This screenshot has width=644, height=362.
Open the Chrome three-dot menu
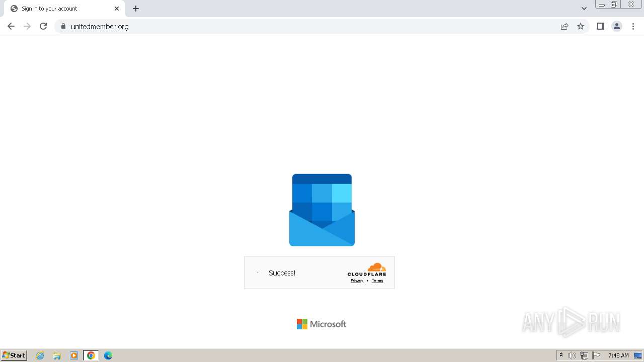click(x=633, y=26)
